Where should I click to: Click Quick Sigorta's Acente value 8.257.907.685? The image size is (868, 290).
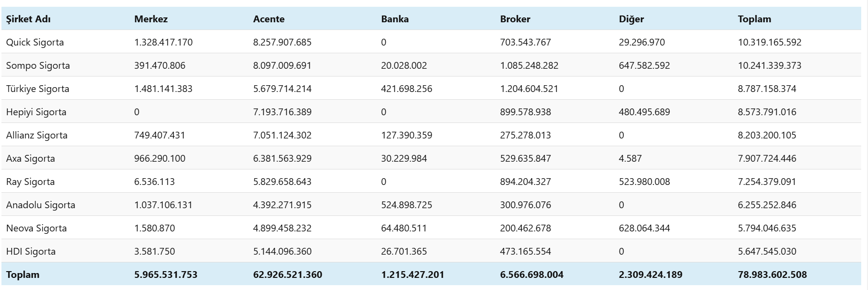coord(282,42)
